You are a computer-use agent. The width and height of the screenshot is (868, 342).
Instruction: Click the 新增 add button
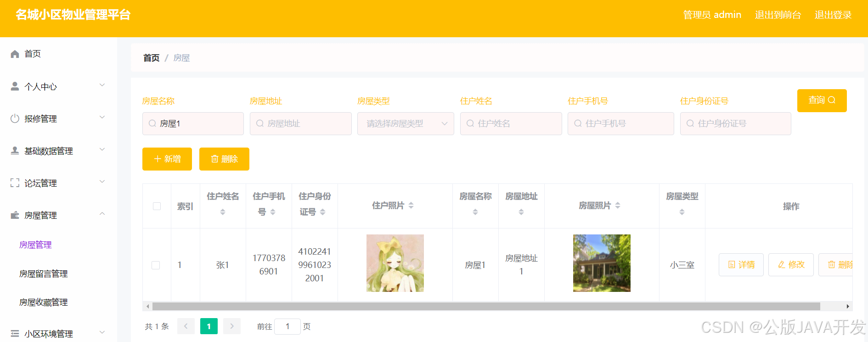point(167,159)
